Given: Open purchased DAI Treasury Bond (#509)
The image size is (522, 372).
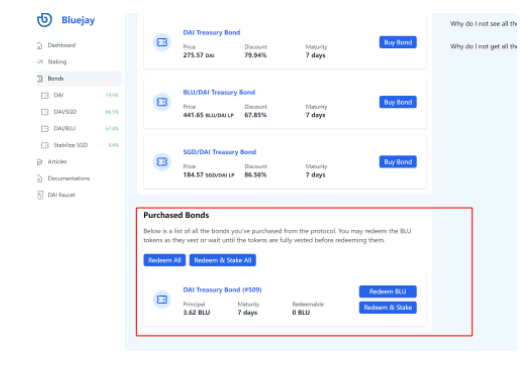Looking at the screenshot, I should [222, 290].
